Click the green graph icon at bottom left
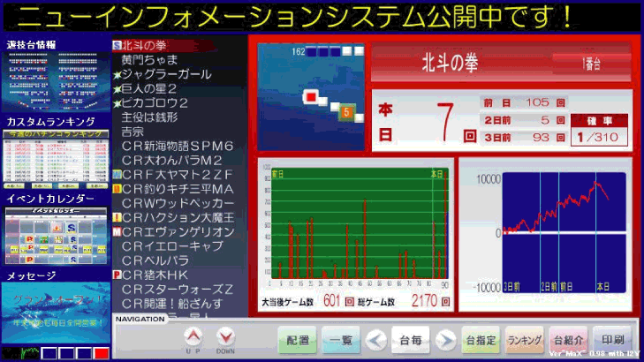Screen dimensions: 644x362 point(29,353)
